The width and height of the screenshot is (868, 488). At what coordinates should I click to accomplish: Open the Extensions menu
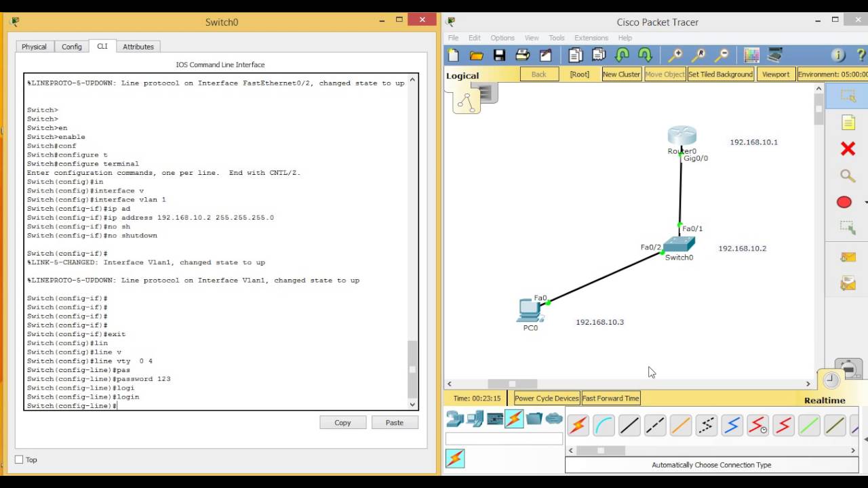[591, 38]
